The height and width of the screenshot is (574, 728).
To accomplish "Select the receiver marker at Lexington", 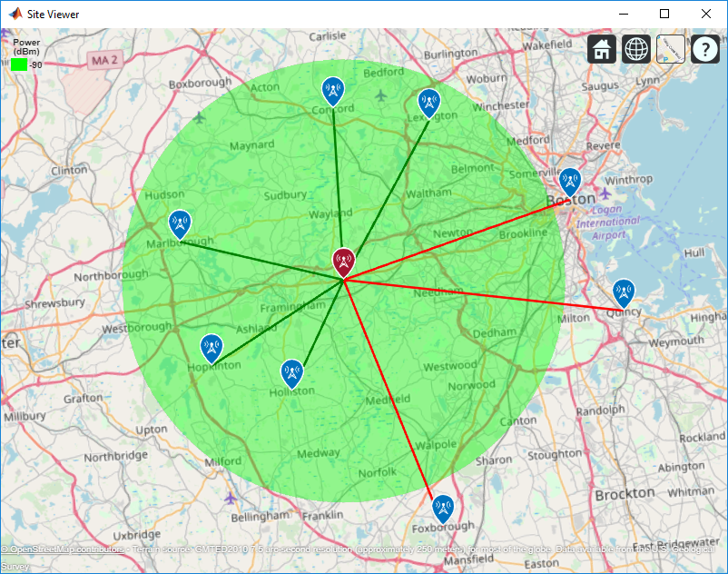I will click(429, 104).
